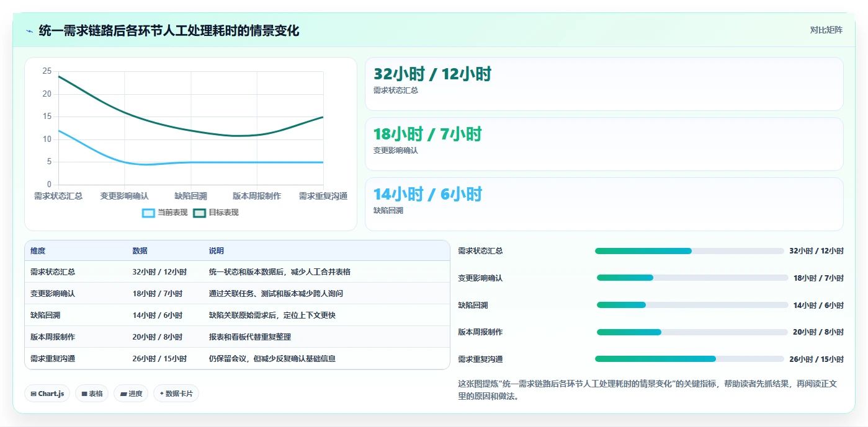Click the 数据 column header
868x427 pixels.
(x=140, y=251)
